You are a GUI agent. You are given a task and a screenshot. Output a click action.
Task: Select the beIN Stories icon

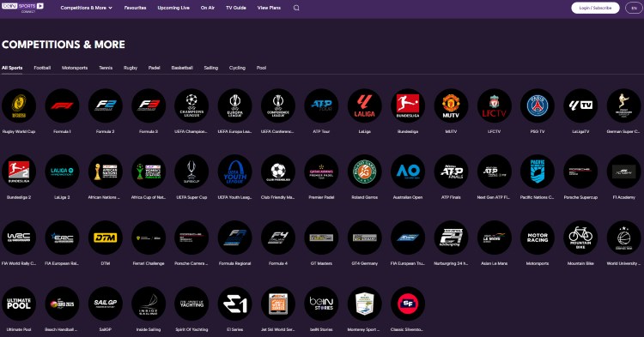click(321, 304)
